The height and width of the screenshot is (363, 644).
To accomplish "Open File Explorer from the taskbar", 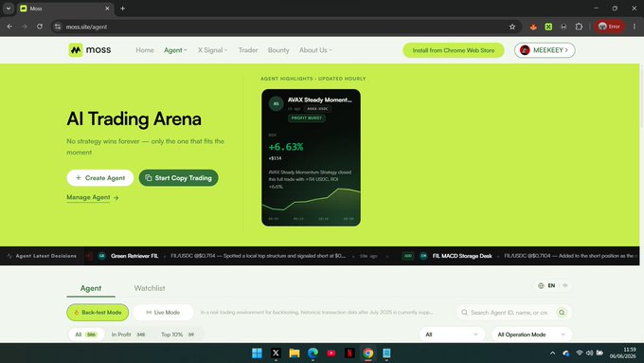I will coord(295,354).
